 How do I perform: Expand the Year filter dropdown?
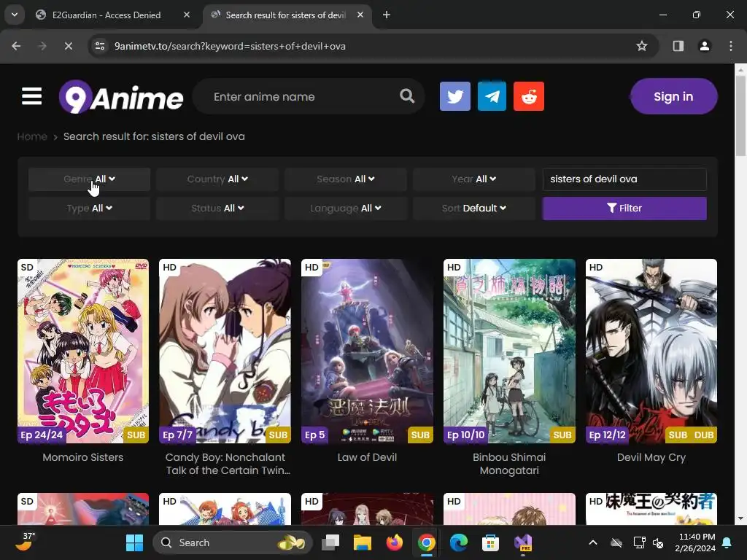473,179
